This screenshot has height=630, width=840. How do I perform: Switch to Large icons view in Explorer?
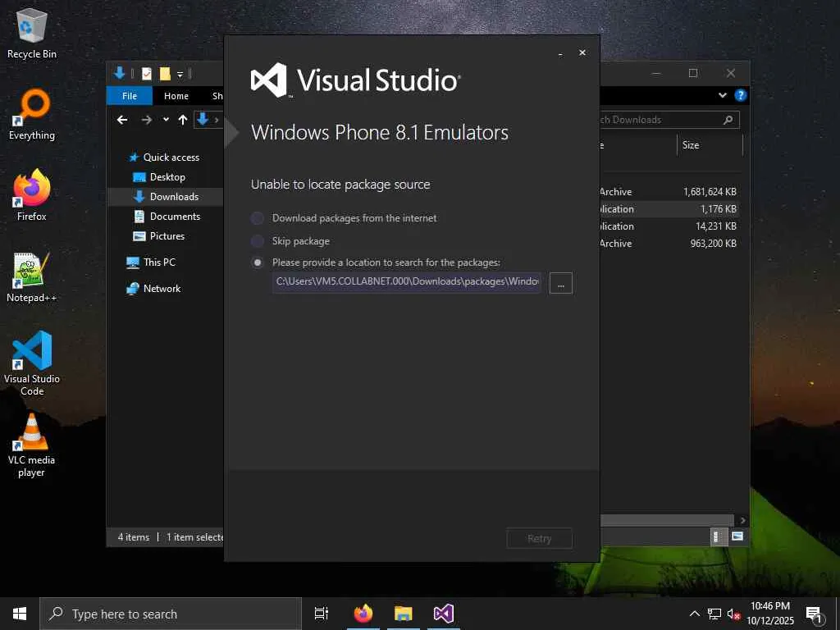(737, 536)
